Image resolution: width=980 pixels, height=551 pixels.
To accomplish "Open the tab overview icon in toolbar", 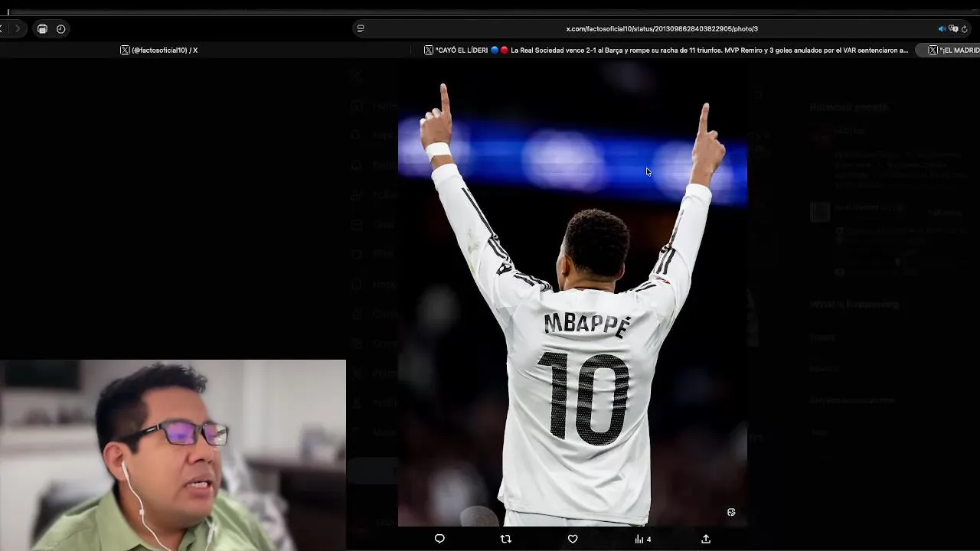I will (x=42, y=28).
